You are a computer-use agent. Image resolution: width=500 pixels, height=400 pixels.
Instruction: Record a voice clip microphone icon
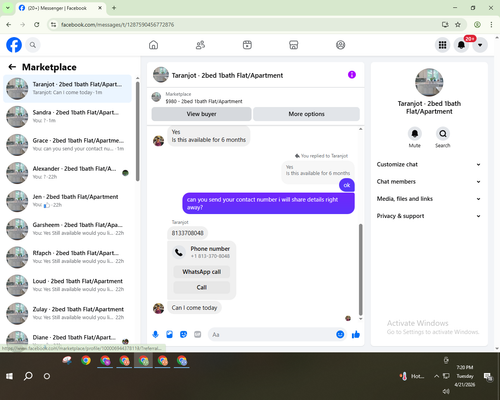click(155, 334)
